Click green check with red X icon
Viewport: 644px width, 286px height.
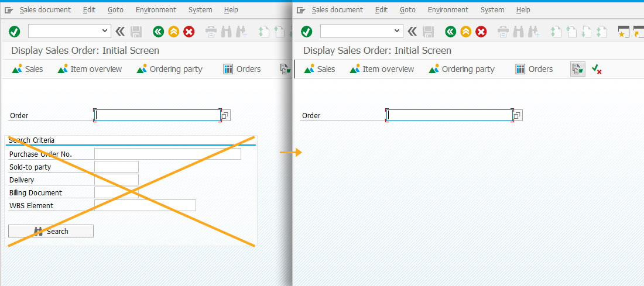click(597, 70)
